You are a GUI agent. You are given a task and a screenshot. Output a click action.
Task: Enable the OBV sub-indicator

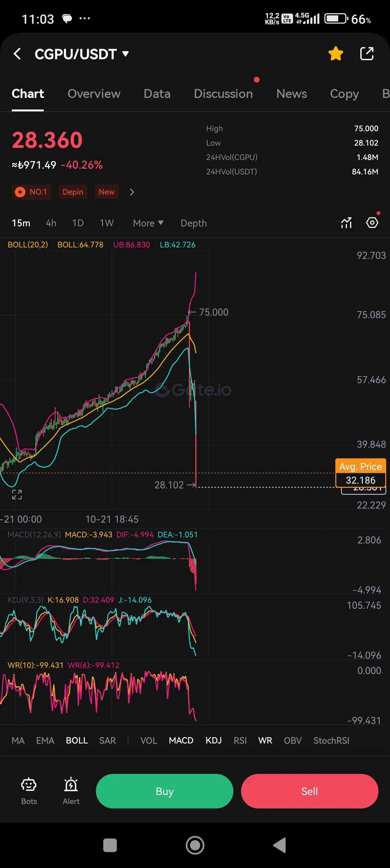tap(292, 740)
